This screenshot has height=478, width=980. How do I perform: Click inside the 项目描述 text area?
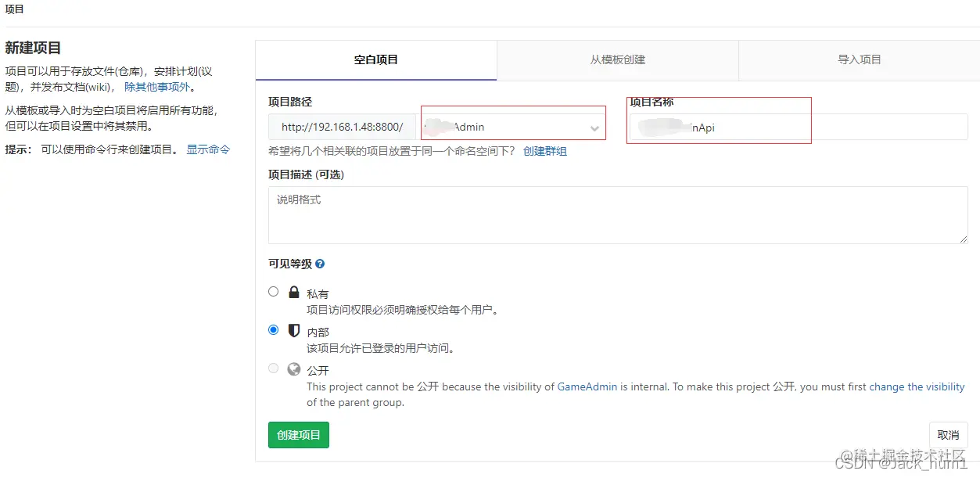618,215
